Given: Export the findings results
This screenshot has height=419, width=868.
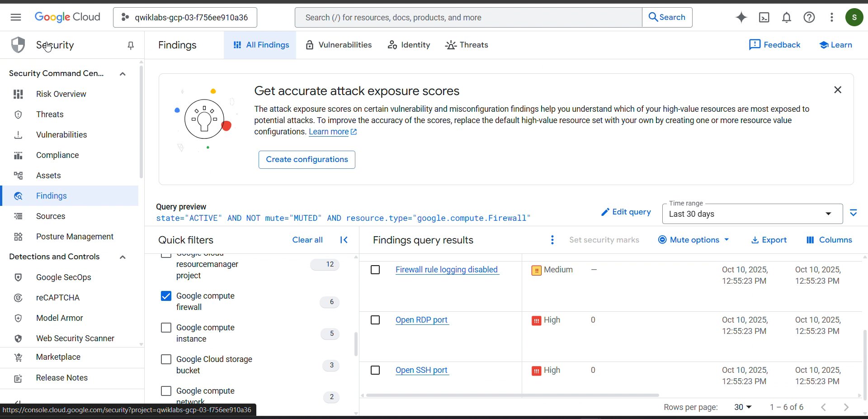Looking at the screenshot, I should pyautogui.click(x=769, y=240).
